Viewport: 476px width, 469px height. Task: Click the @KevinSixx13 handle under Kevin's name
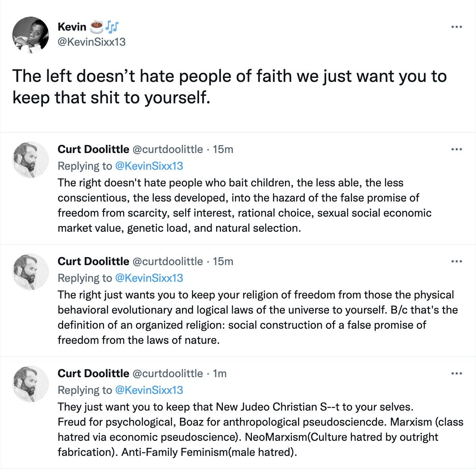click(x=91, y=42)
